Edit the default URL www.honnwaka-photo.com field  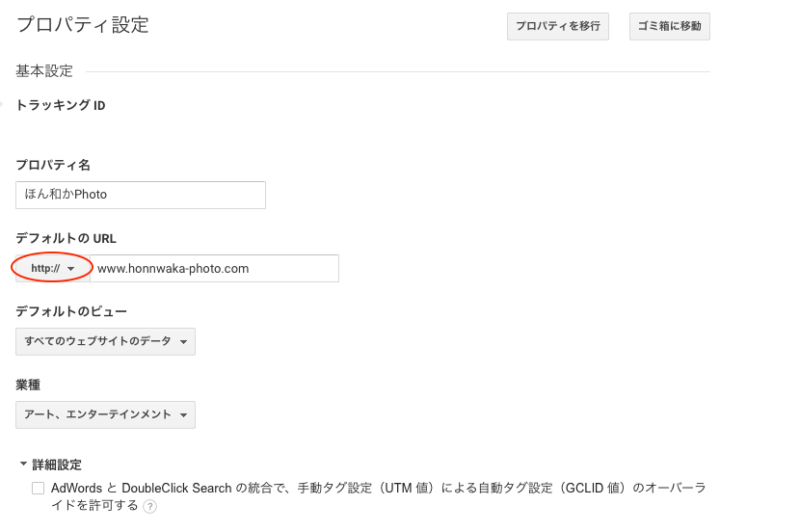214,268
